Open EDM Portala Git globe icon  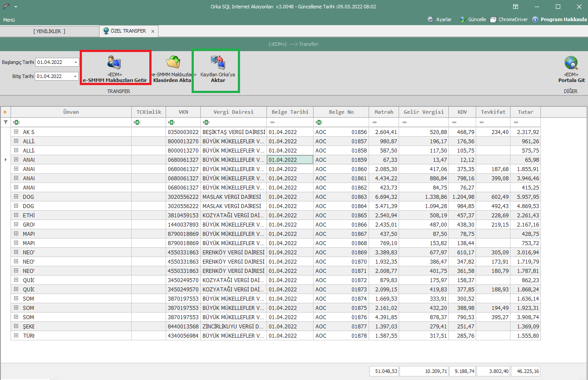tap(571, 63)
